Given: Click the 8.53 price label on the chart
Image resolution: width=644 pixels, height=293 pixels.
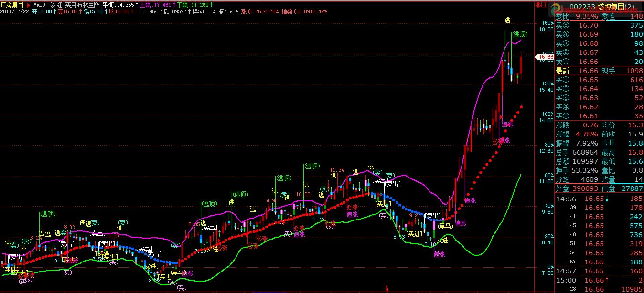Looking at the screenshot, I should 399,237.
